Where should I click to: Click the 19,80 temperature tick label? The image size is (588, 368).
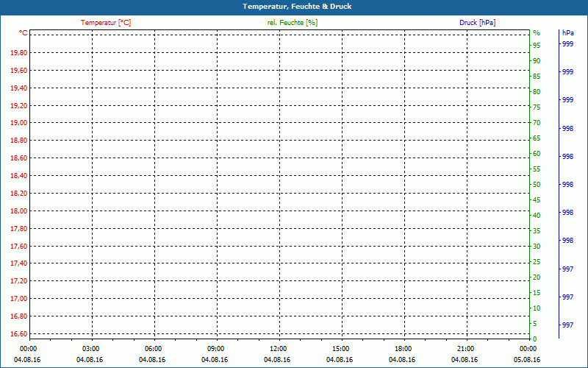pos(18,53)
